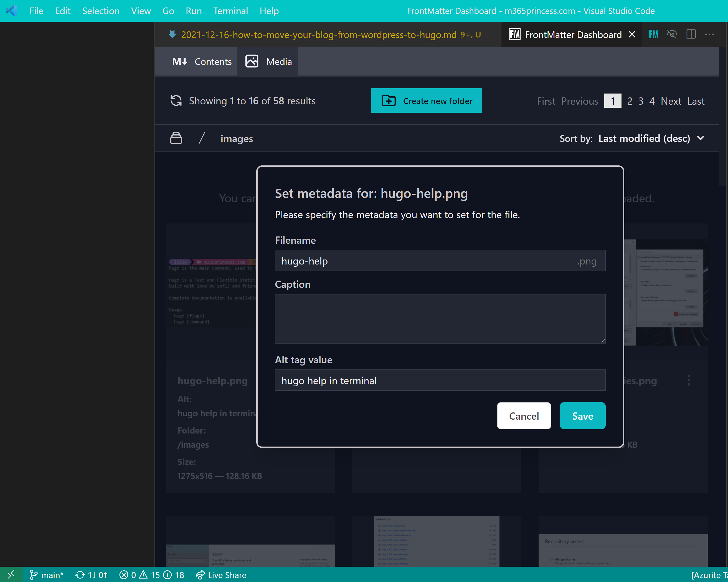This screenshot has height=582, width=728.
Task: Open the Run menu
Action: pyautogui.click(x=194, y=11)
